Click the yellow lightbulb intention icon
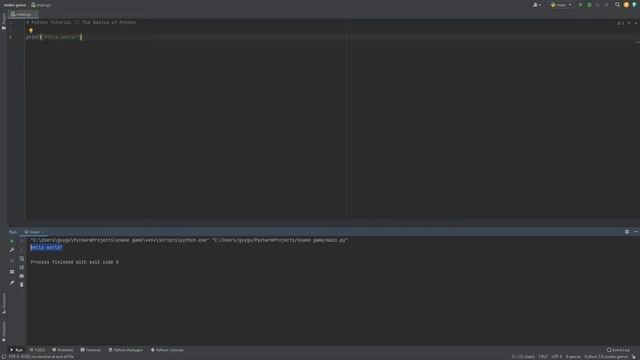 click(31, 30)
